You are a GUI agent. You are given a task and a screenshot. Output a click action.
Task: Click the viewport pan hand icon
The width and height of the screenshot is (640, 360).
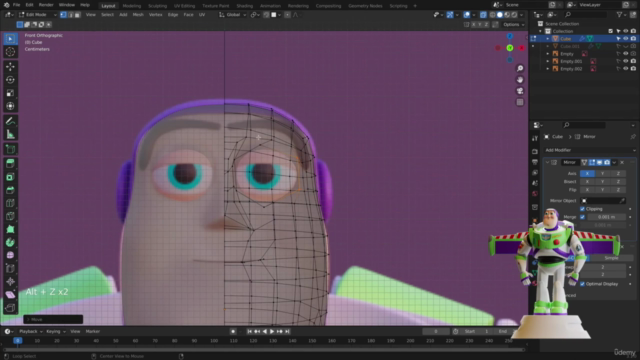520,80
